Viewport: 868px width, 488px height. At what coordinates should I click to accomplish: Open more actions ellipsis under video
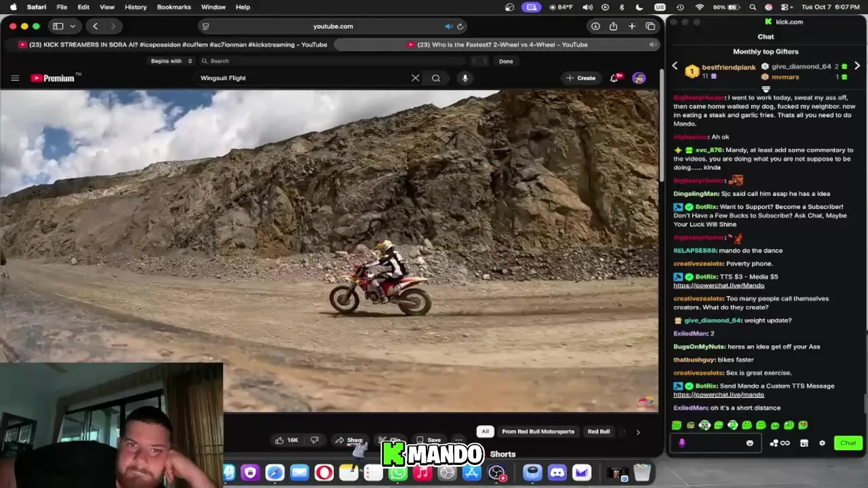pyautogui.click(x=458, y=440)
